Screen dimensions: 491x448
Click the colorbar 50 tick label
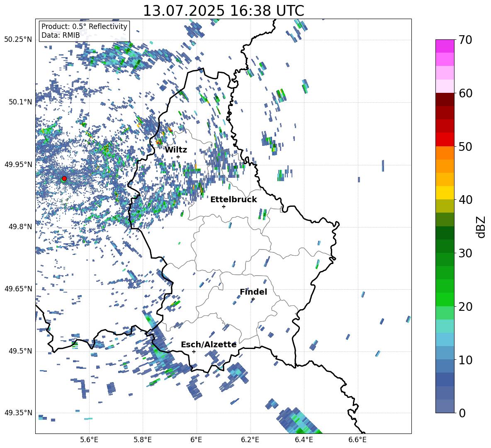click(465, 146)
